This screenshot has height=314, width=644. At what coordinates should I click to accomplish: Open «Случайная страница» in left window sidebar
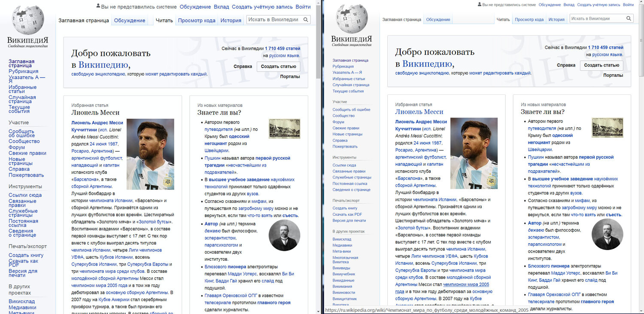[x=22, y=99]
